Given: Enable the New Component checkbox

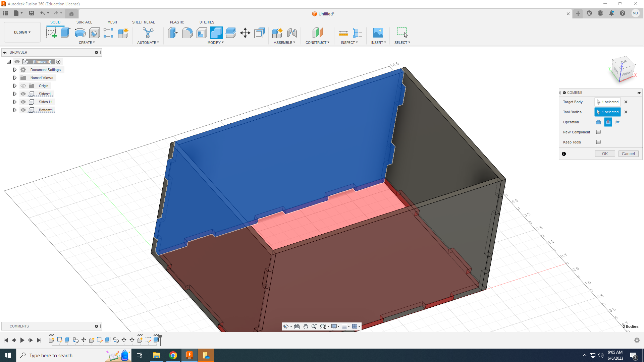Looking at the screenshot, I should click(598, 132).
